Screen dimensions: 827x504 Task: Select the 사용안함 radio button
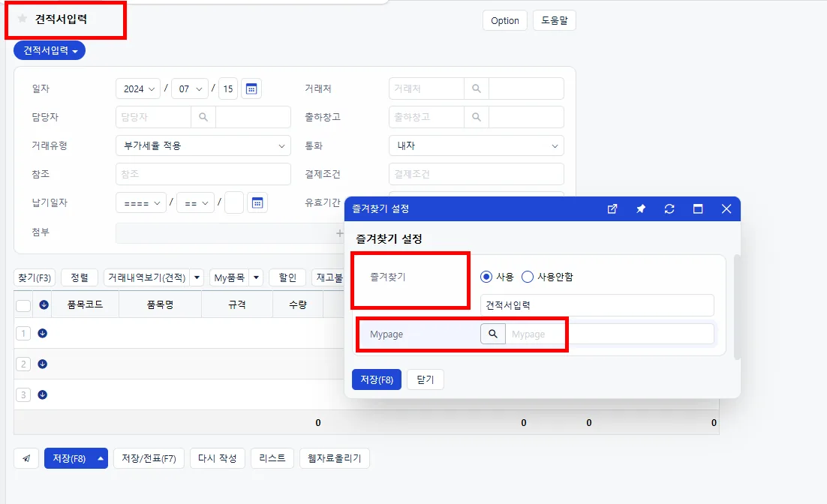(528, 277)
